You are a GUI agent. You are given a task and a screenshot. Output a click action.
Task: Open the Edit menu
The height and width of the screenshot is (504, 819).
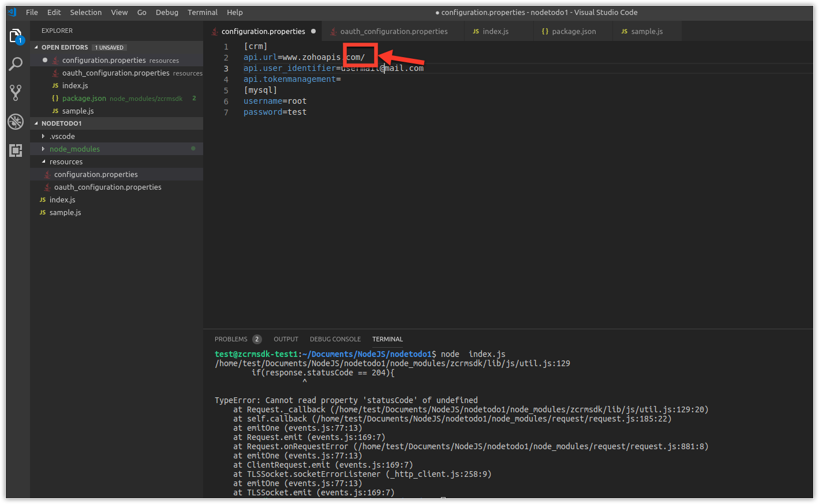(x=54, y=12)
